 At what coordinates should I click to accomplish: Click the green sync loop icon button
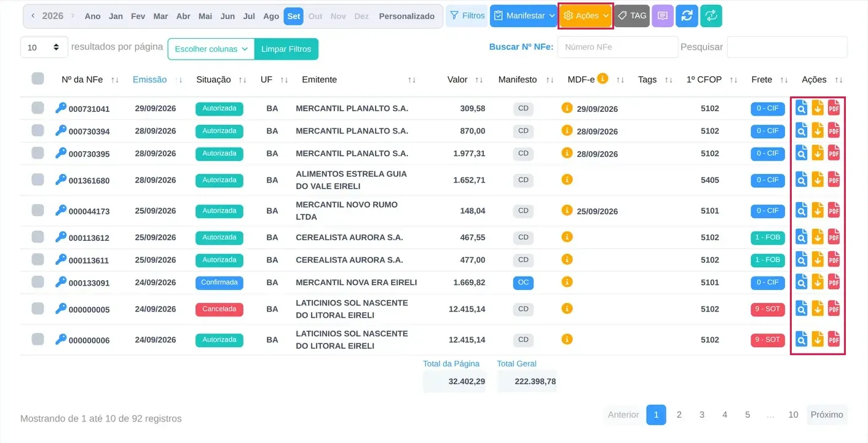point(711,16)
